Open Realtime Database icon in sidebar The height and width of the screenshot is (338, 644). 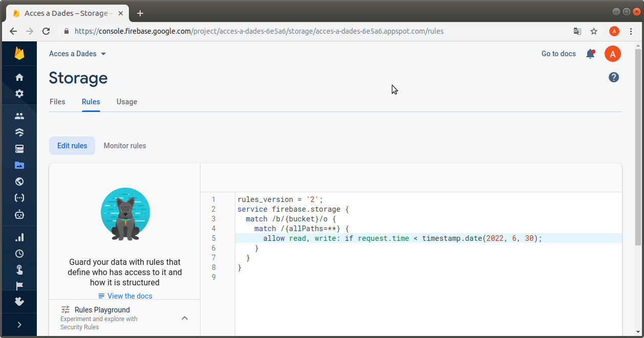click(19, 149)
